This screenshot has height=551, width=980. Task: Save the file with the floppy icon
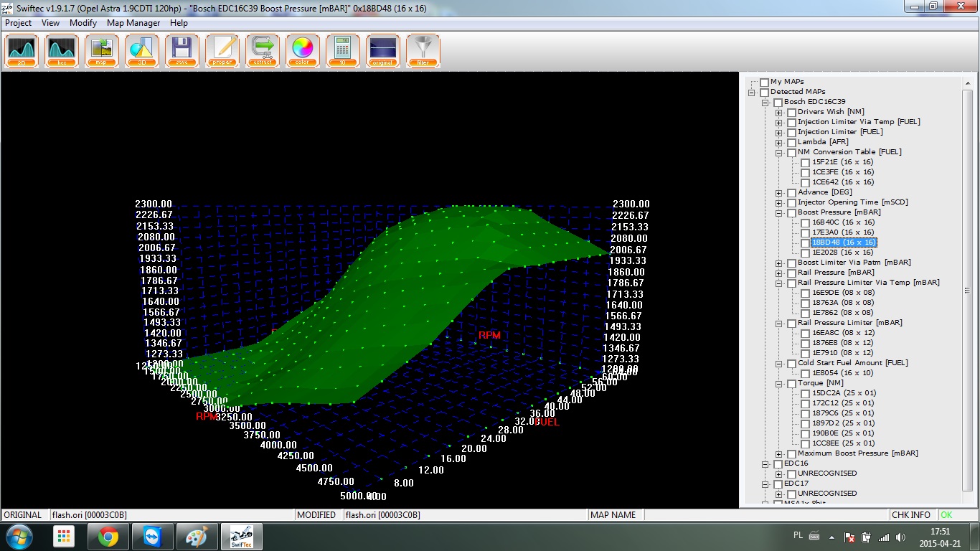(x=182, y=50)
